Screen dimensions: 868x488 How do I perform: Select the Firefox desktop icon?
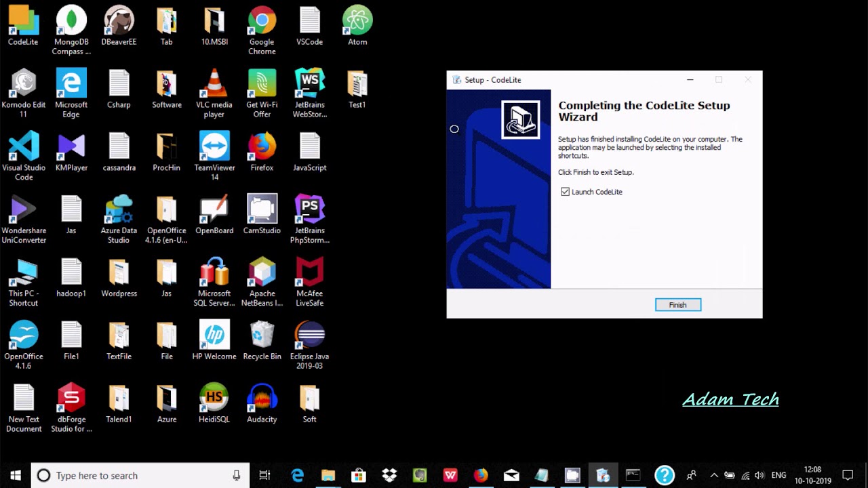click(x=262, y=152)
